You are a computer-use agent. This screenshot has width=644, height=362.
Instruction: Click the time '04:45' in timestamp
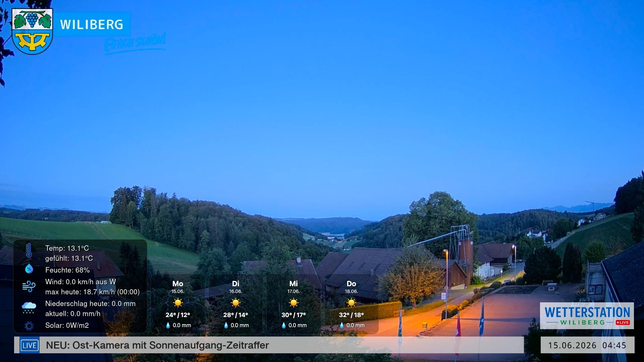(x=614, y=345)
